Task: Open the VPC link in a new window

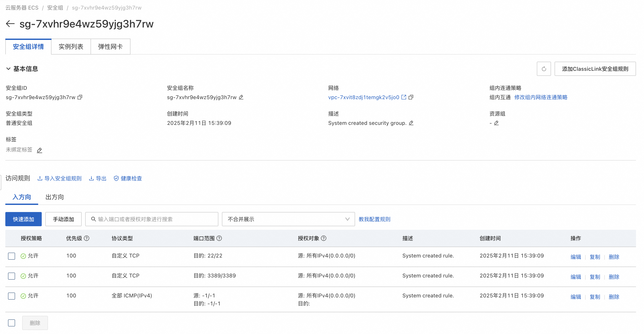Action: [403, 97]
